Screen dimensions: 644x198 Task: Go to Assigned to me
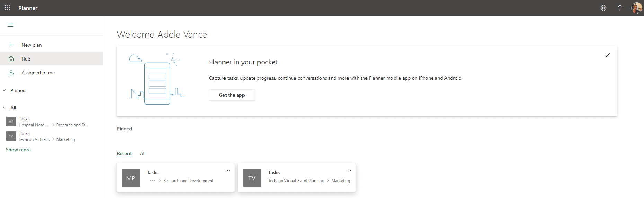click(x=38, y=73)
